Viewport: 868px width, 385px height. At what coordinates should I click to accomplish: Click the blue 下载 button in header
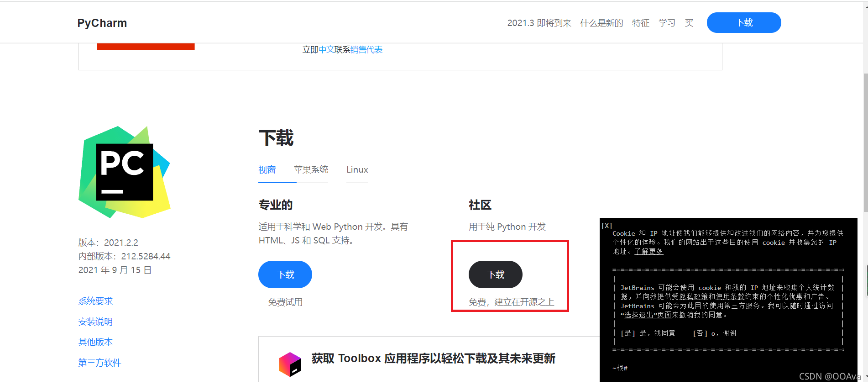744,22
